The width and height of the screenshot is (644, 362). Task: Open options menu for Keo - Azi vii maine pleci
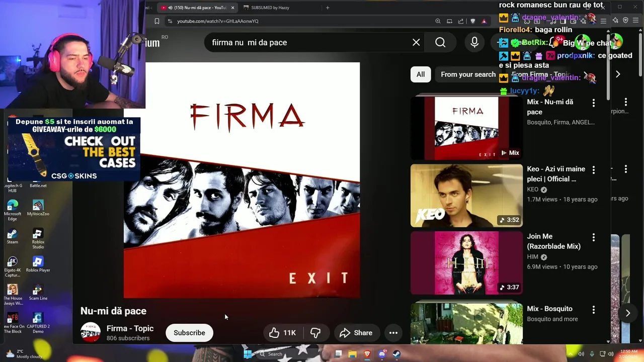click(594, 170)
